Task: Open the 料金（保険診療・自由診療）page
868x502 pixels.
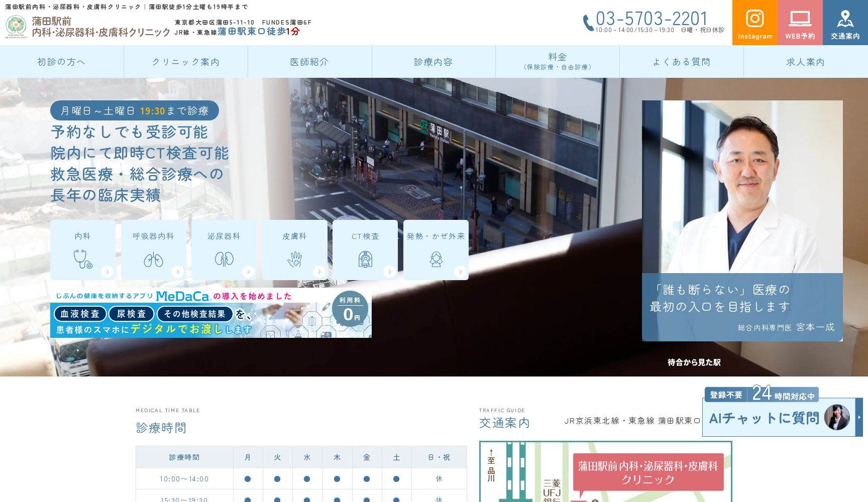Action: click(x=558, y=61)
